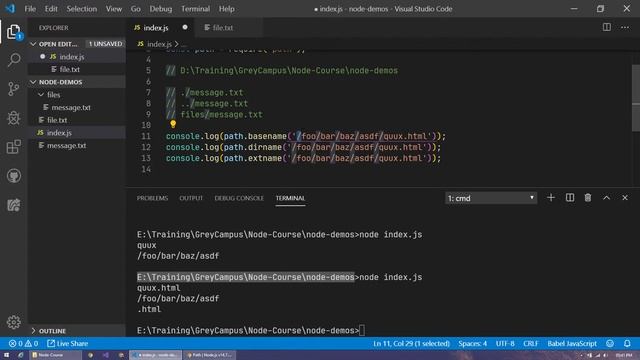Click UTF-8 encoding indicator
This screenshot has width=640, height=360.
[505, 343]
